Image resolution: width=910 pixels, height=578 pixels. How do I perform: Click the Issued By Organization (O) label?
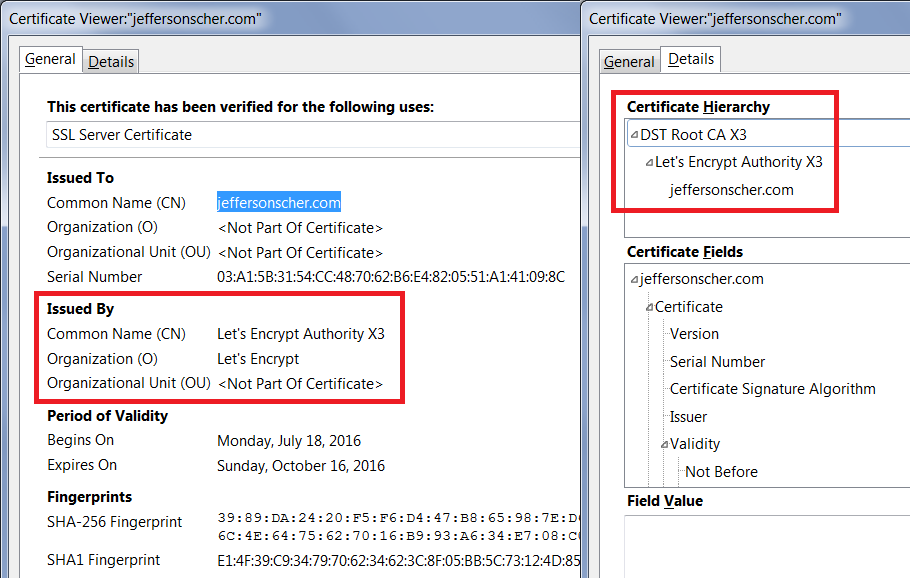[102, 359]
